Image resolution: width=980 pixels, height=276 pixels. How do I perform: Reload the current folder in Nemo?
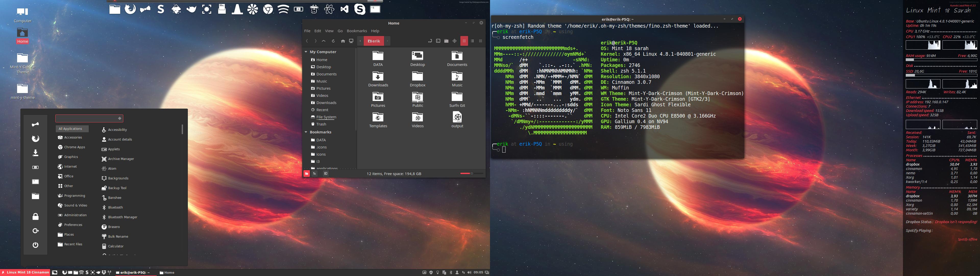point(333,41)
